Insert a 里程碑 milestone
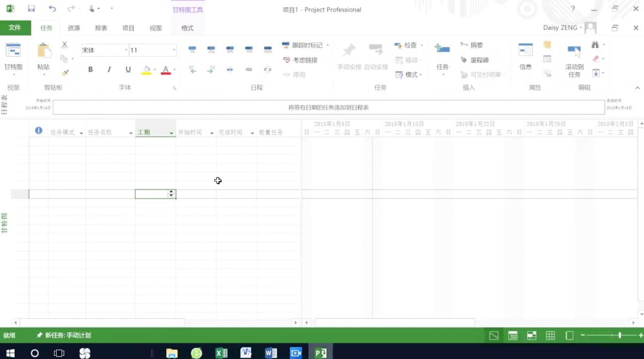Viewport: 644px width, 359px height. (x=474, y=60)
